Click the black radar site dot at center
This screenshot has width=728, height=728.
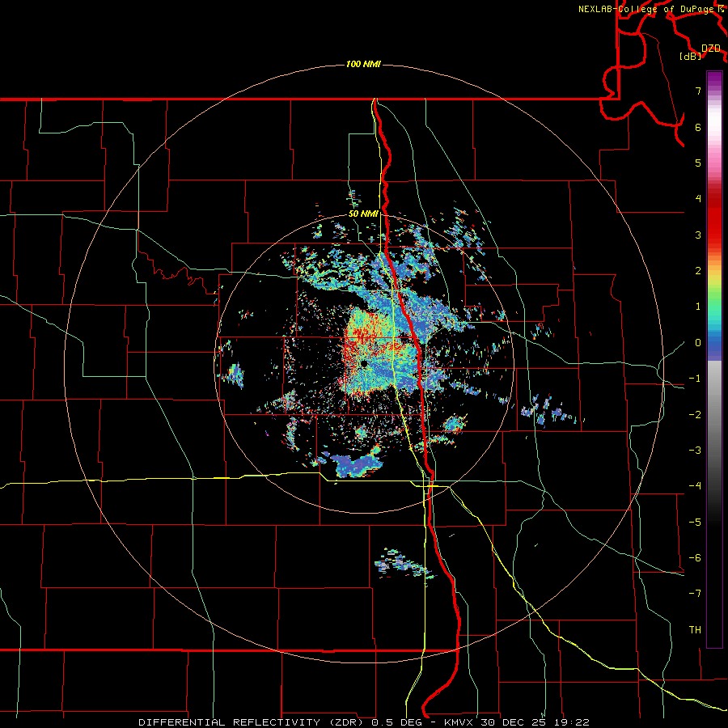pos(364,363)
